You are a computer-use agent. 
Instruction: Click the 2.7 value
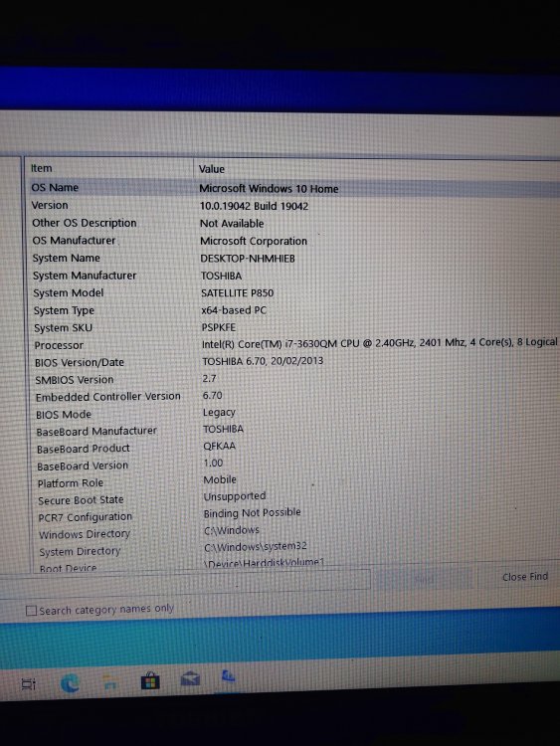209,378
